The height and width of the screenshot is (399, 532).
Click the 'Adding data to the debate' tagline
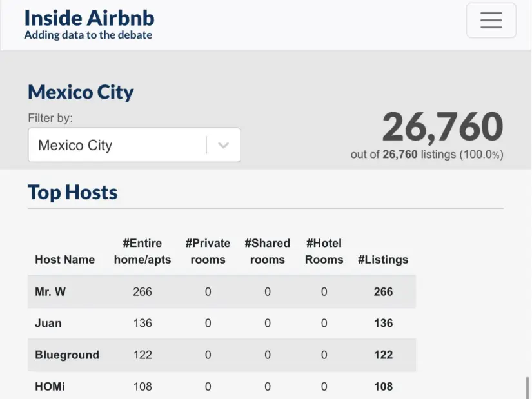[88, 35]
